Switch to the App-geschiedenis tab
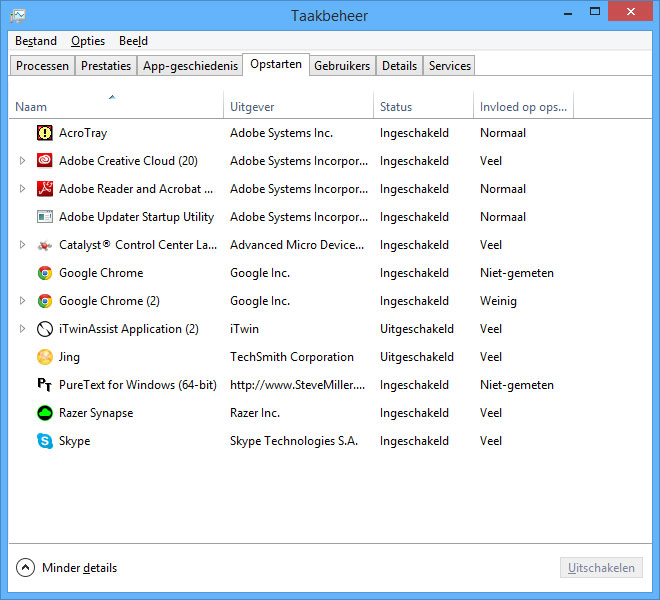Image resolution: width=660 pixels, height=600 pixels. coord(190,66)
